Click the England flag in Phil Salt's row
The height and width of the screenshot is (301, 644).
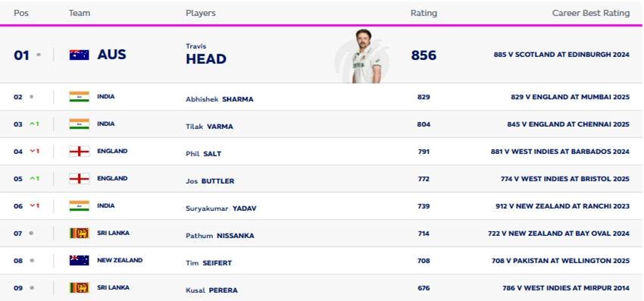pos(80,152)
